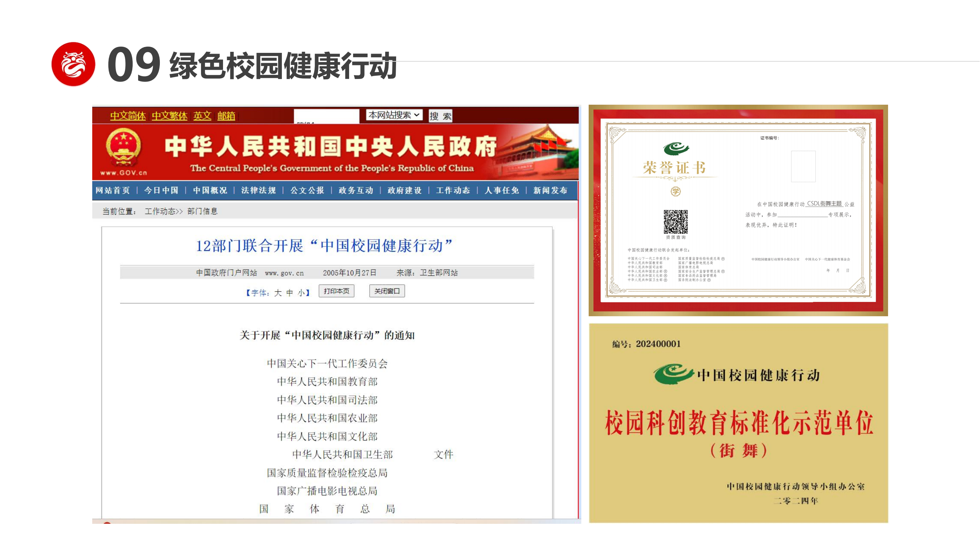Click the 中华人民共和国教育部 line
980x551 pixels.
[x=327, y=382]
